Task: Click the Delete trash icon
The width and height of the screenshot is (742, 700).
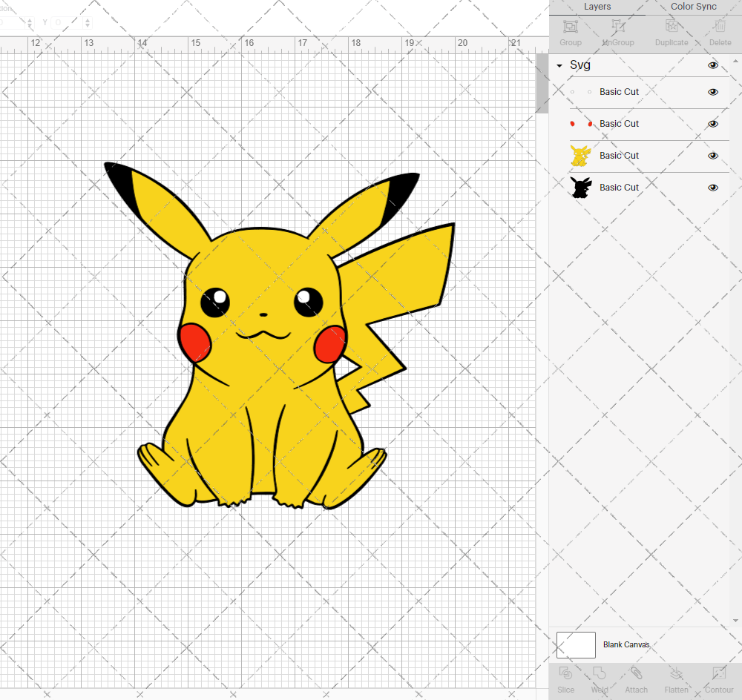Action: tap(720, 26)
